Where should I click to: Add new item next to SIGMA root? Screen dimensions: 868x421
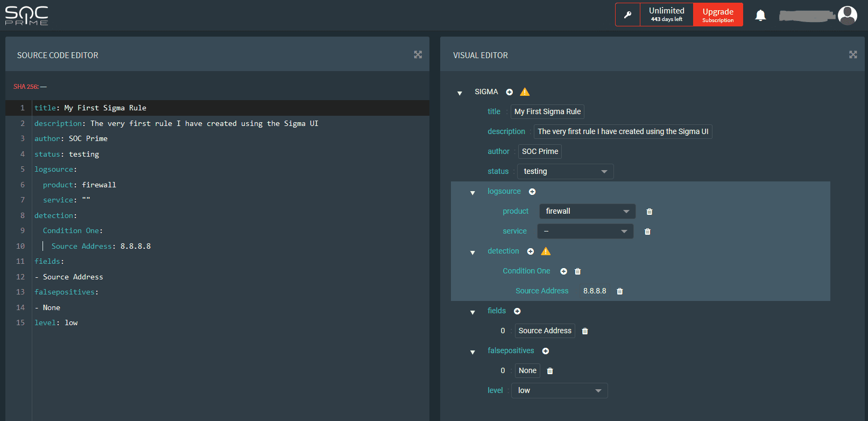click(x=510, y=92)
